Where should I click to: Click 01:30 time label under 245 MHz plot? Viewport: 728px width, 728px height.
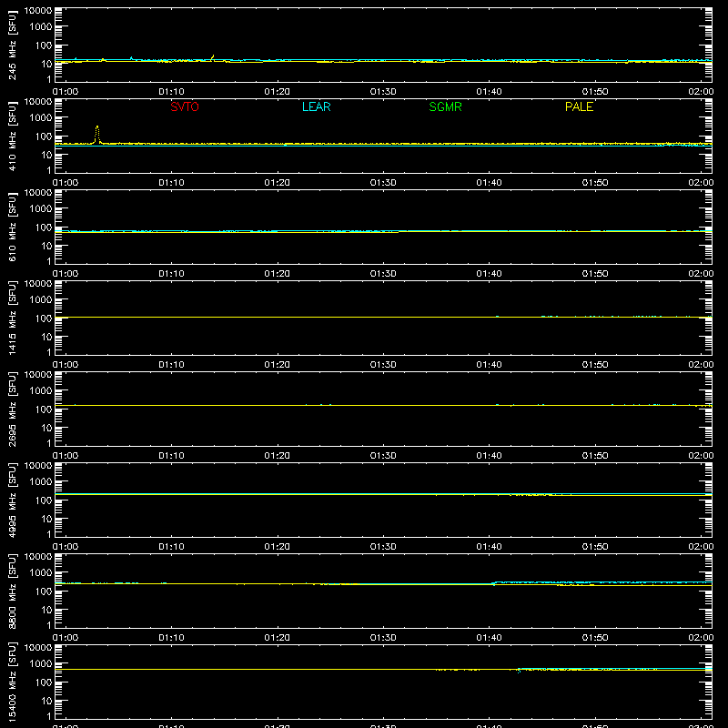coord(383,92)
